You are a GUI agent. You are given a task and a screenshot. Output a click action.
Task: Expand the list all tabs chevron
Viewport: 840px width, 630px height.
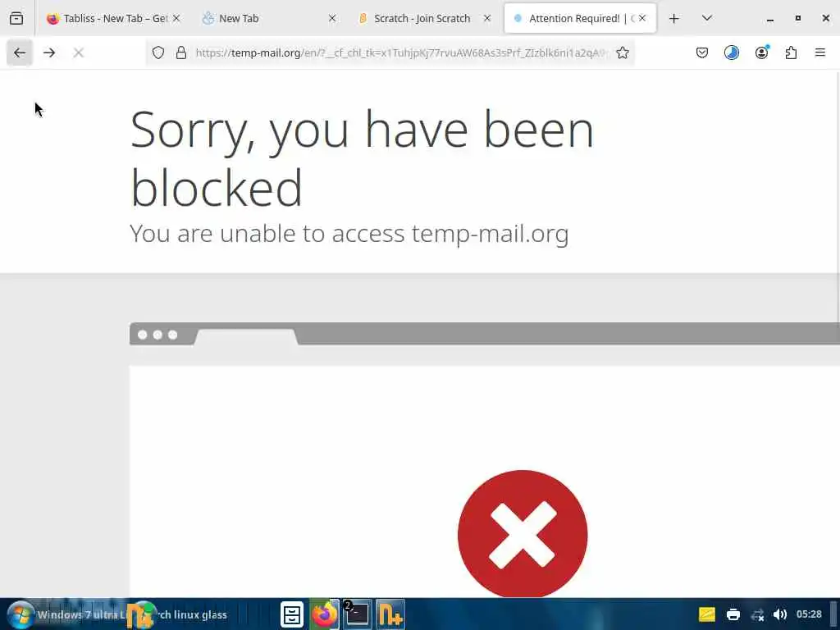(x=706, y=18)
